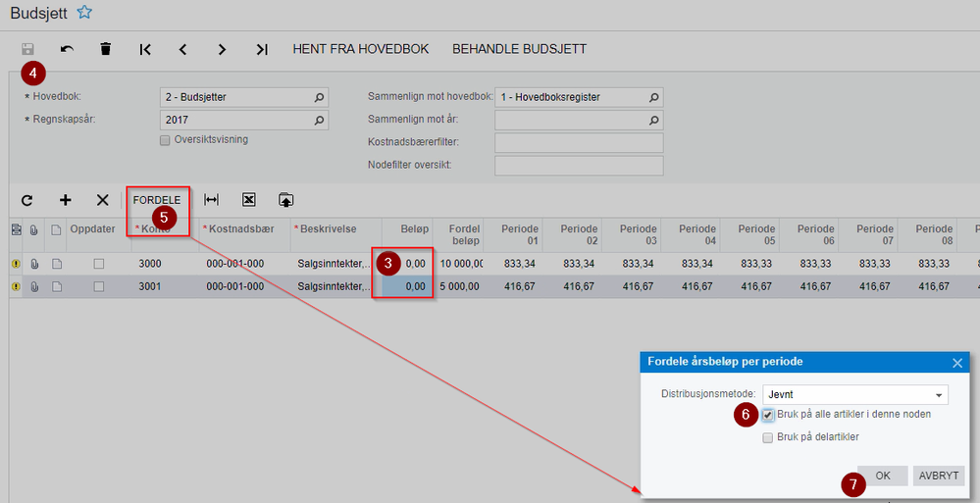The height and width of the screenshot is (503, 980).
Task: Click the grid refresh icon
Action: point(26,200)
